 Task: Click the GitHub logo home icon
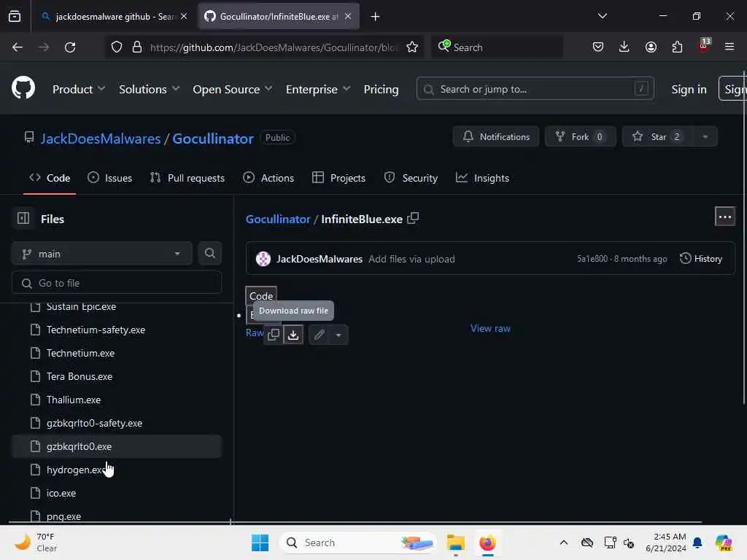(23, 88)
